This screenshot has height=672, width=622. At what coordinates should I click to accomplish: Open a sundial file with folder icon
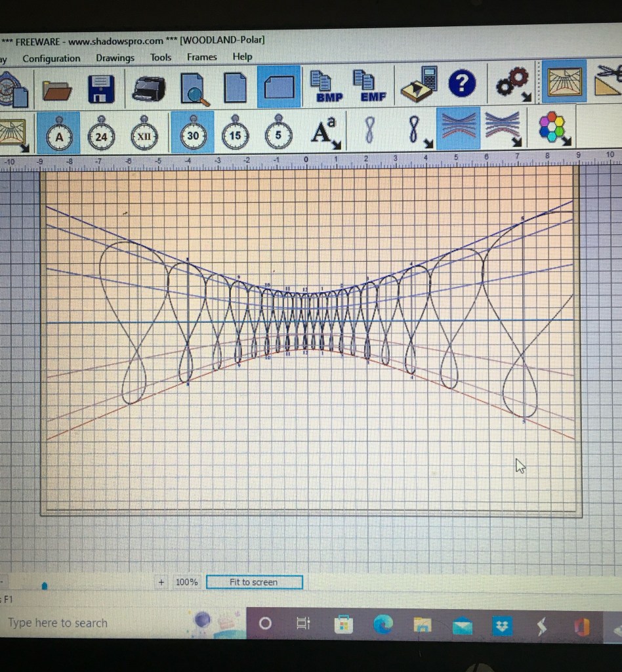57,87
